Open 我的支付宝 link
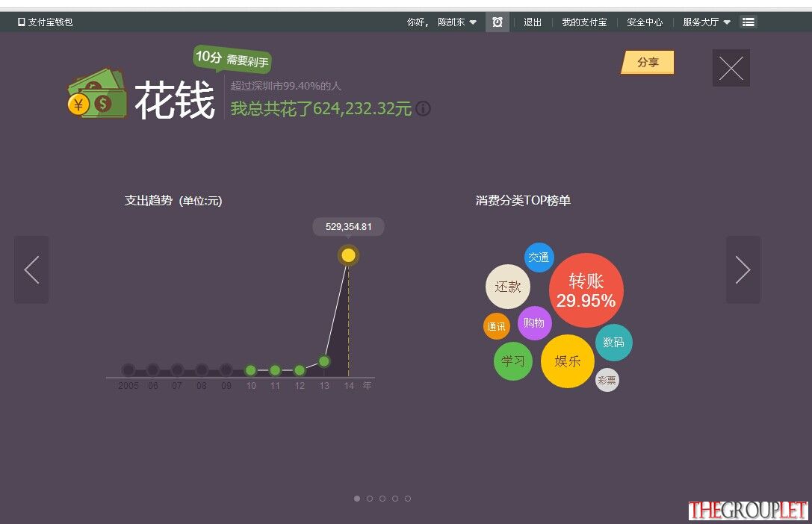 point(584,22)
